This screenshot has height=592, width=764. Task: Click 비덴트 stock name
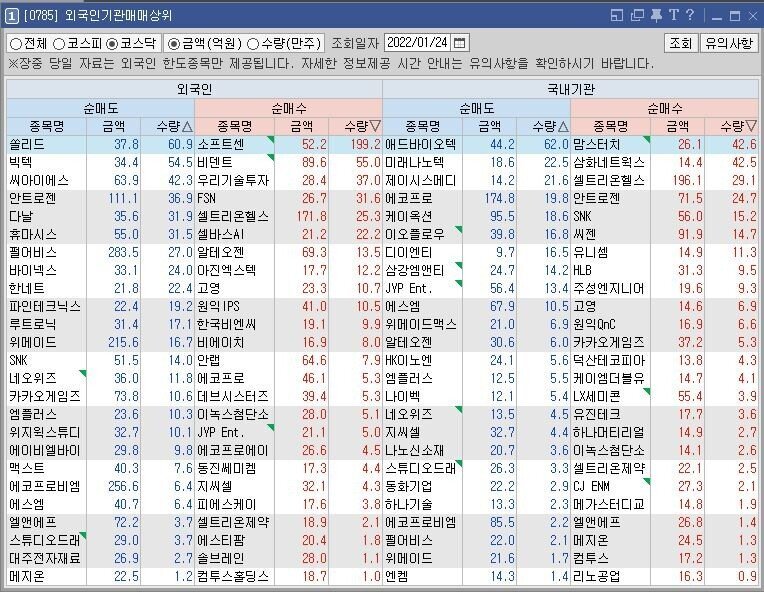pyautogui.click(x=215, y=163)
